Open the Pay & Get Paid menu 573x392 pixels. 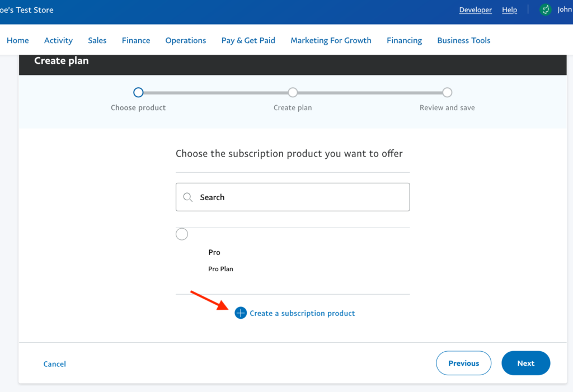pyautogui.click(x=248, y=40)
